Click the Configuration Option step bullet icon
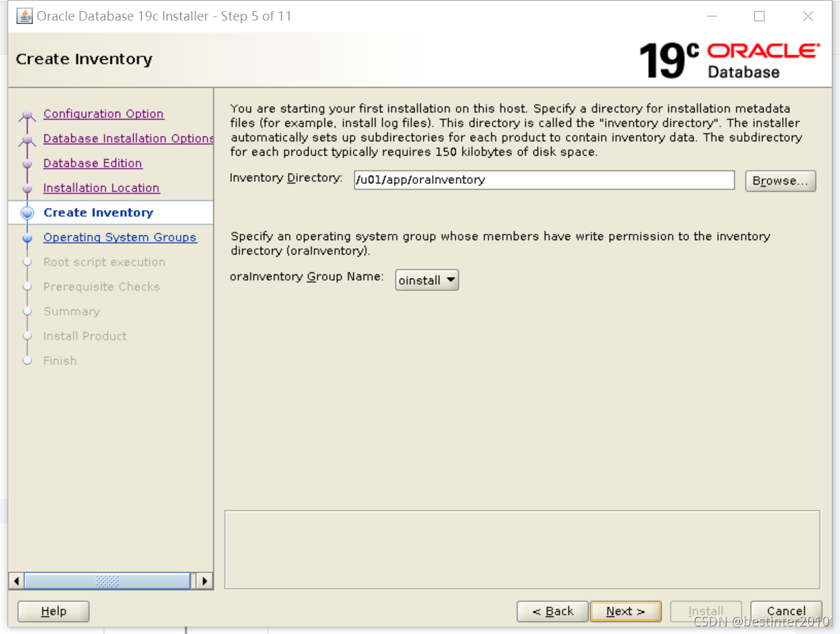This screenshot has height=634, width=840. (27, 116)
